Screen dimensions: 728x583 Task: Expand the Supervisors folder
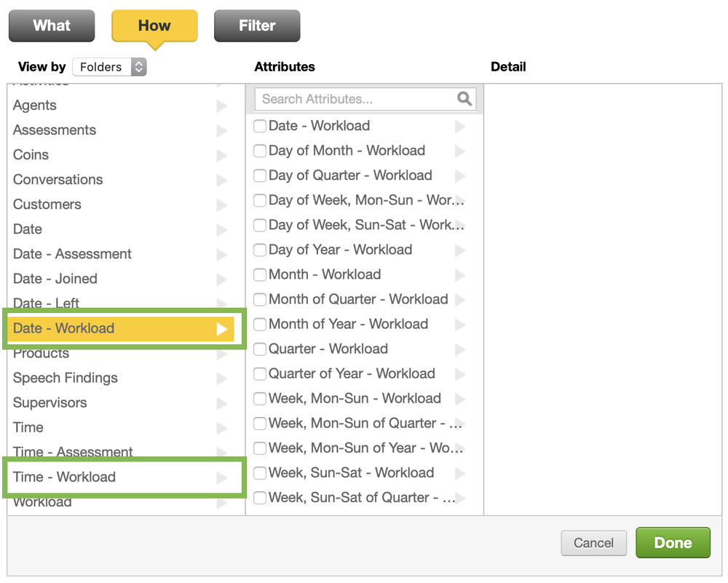[222, 402]
